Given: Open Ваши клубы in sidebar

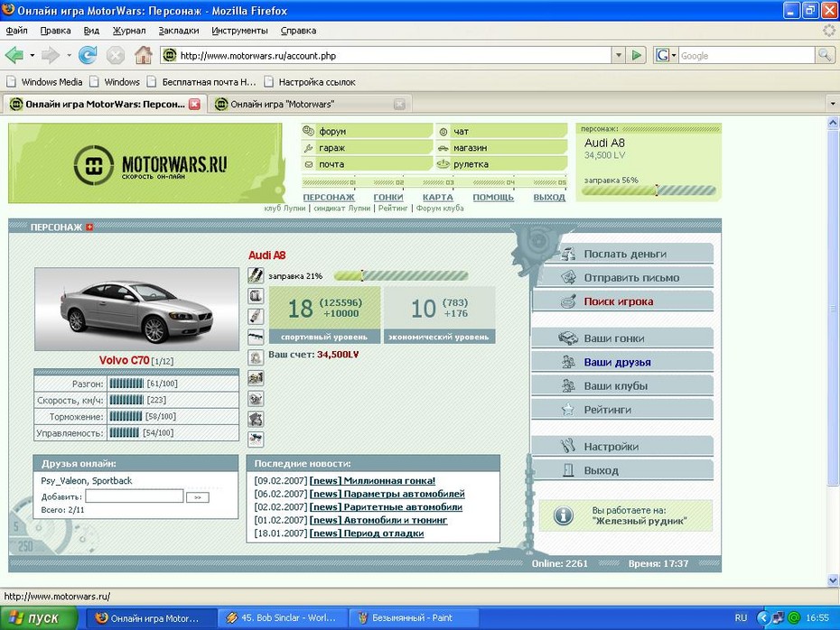Looking at the screenshot, I should (622, 385).
